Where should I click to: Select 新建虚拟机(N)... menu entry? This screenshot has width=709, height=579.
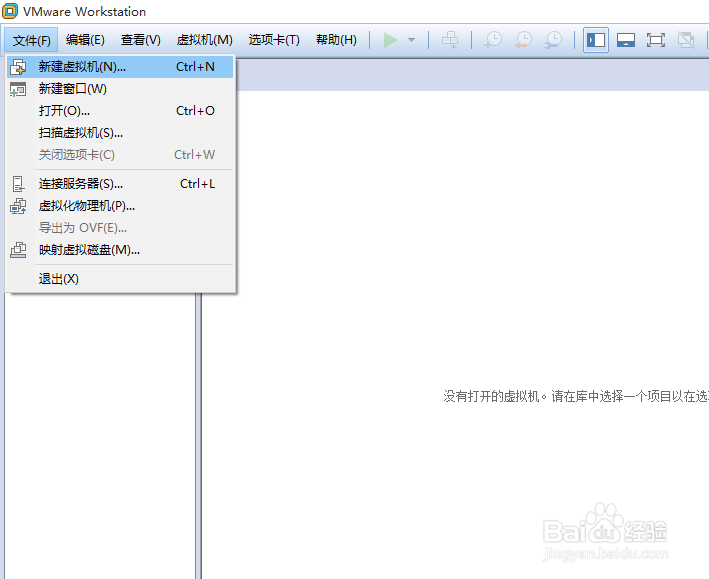[120, 67]
